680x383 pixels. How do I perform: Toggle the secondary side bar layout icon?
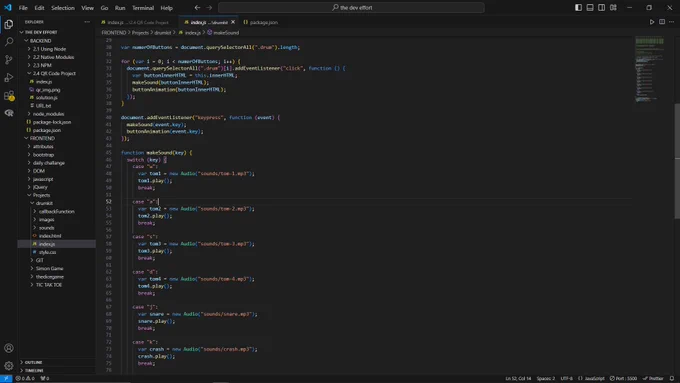coord(602,7)
